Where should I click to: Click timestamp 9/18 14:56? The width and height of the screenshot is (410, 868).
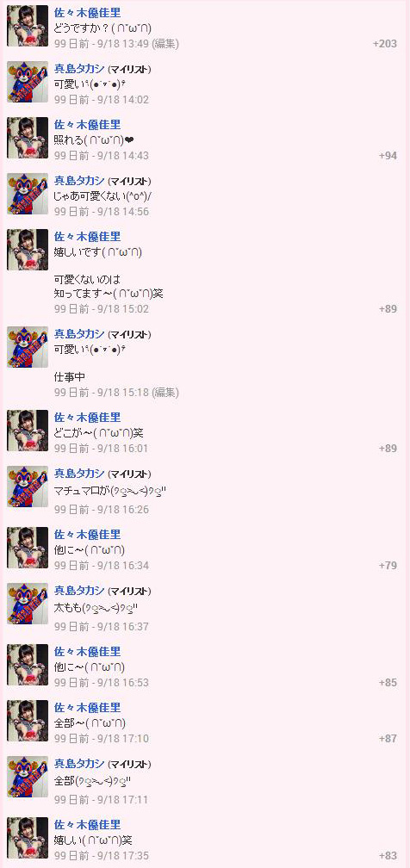[123, 212]
